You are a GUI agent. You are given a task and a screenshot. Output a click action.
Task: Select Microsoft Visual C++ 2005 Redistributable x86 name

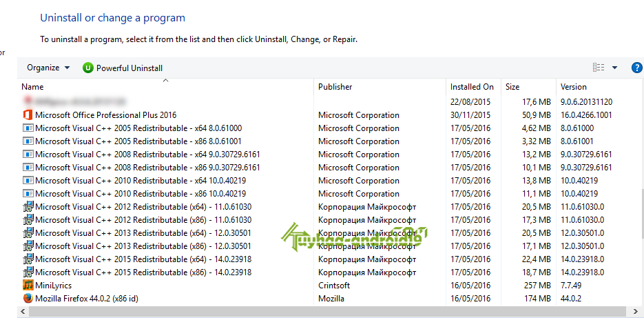(x=138, y=141)
